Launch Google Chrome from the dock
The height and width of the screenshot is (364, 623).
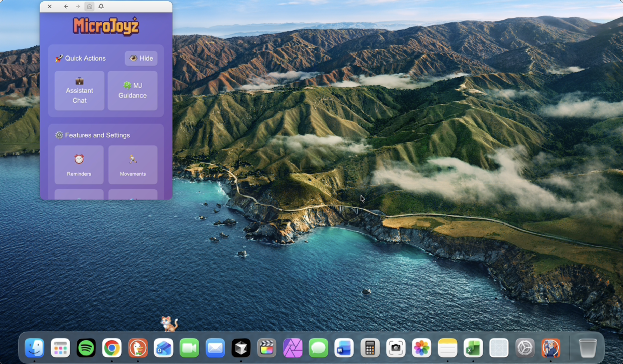[112, 348]
